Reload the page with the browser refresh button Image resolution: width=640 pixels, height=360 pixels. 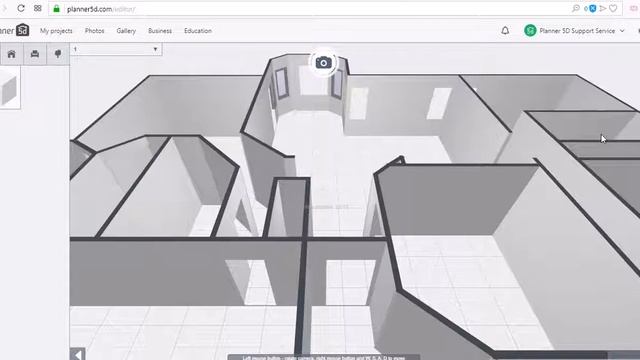pyautogui.click(x=21, y=8)
